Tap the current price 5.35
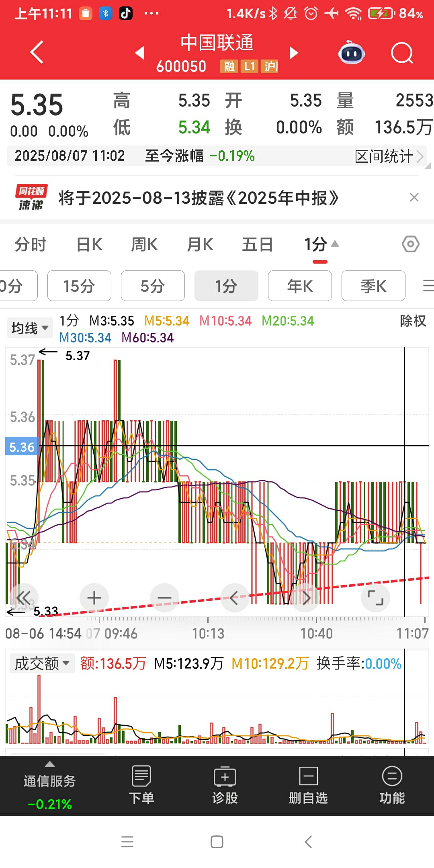The image size is (434, 868). click(37, 105)
